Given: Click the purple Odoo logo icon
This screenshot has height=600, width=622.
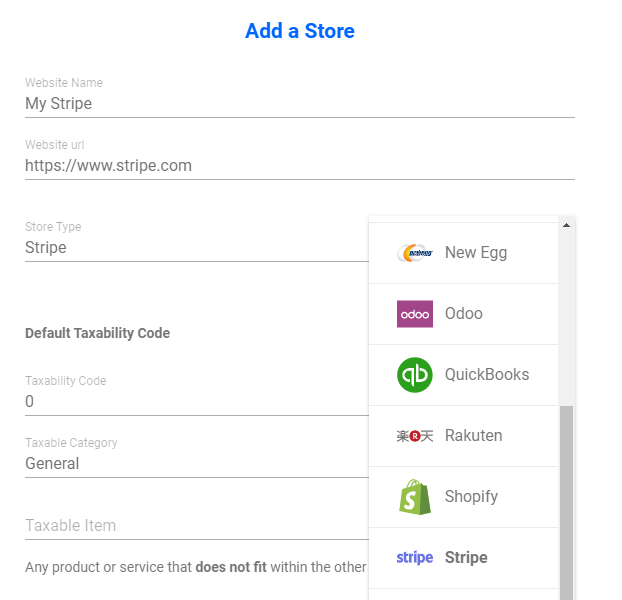Looking at the screenshot, I should (x=415, y=314).
